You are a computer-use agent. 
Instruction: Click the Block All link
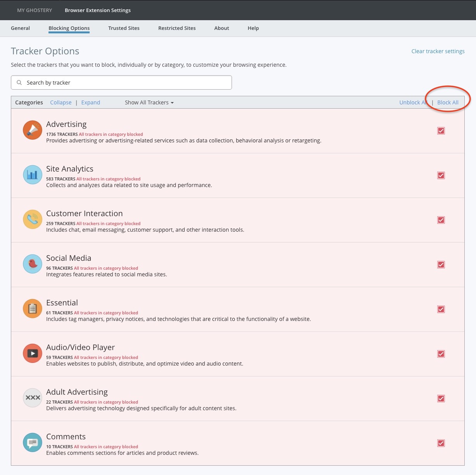(x=448, y=102)
